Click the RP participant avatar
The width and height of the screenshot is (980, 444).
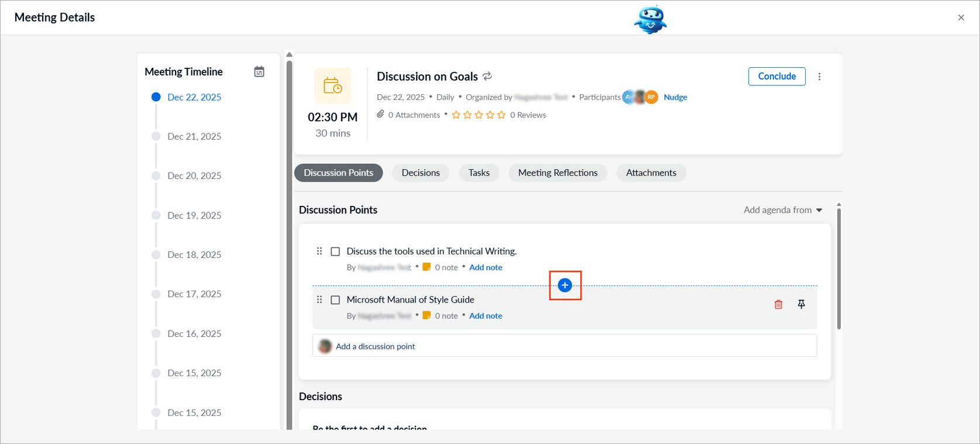tap(651, 97)
